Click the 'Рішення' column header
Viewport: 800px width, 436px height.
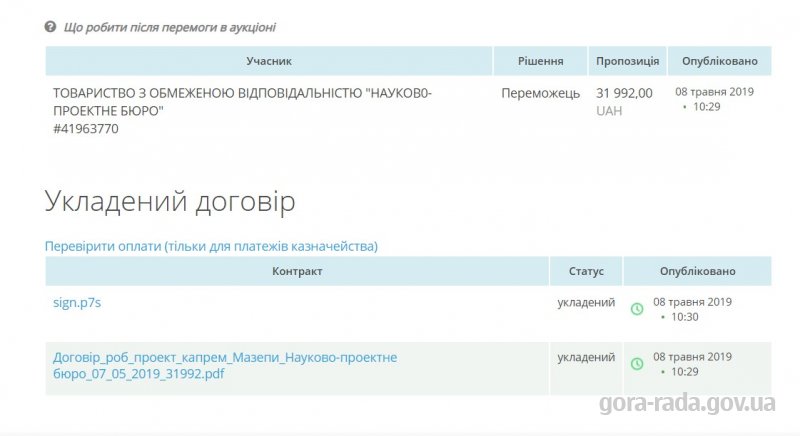click(x=540, y=61)
